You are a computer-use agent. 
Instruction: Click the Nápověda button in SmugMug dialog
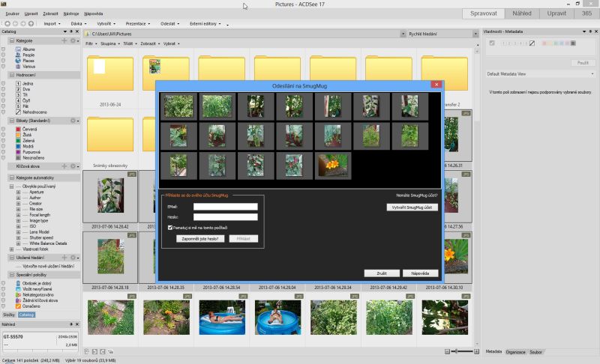tap(420, 273)
